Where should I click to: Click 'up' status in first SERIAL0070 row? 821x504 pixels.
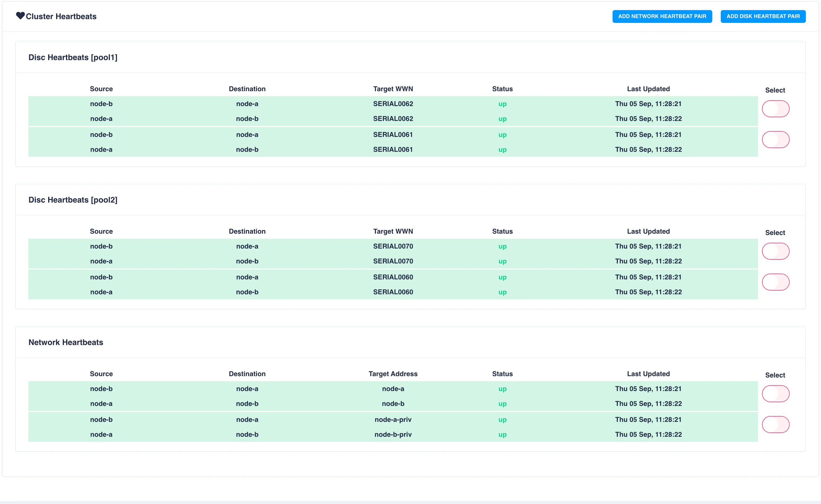(x=502, y=246)
